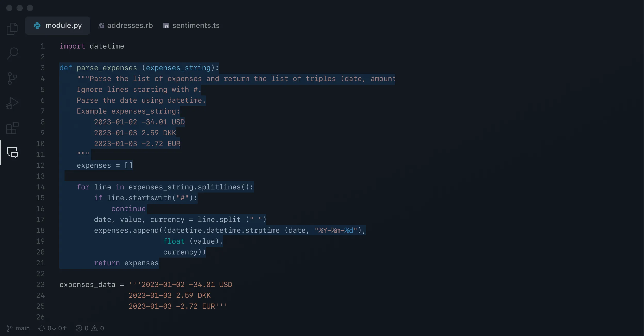Click the git branch icon in status bar
This screenshot has height=336, width=644.
pyautogui.click(x=10, y=328)
